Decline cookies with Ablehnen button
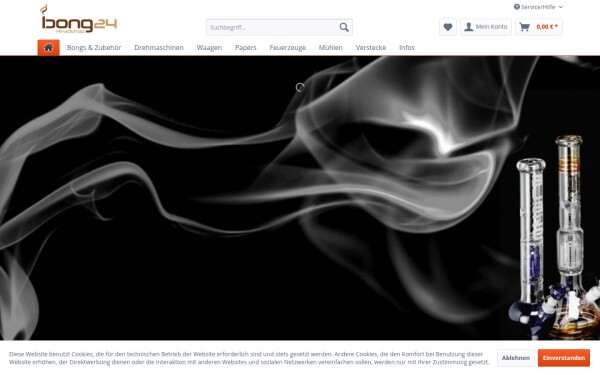The height and width of the screenshot is (375, 600). (x=516, y=358)
